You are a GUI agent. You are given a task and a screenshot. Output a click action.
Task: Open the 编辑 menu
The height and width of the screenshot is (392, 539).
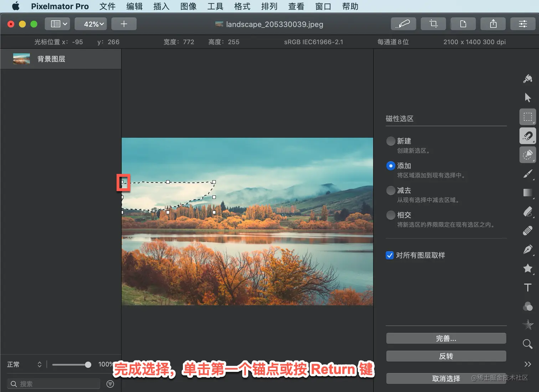coord(134,6)
